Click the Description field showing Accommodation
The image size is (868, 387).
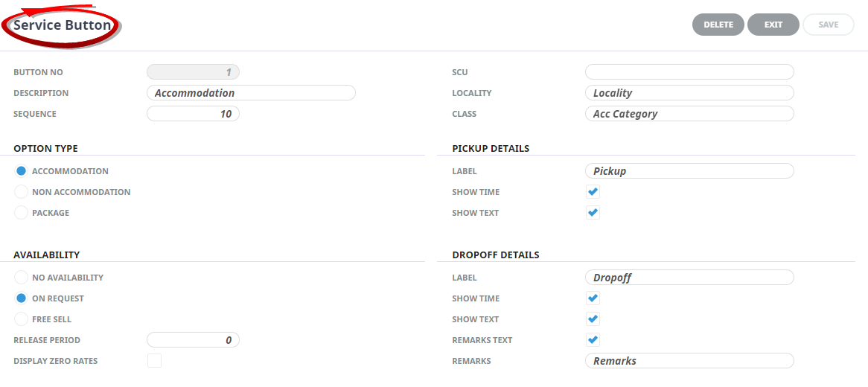[x=251, y=93]
